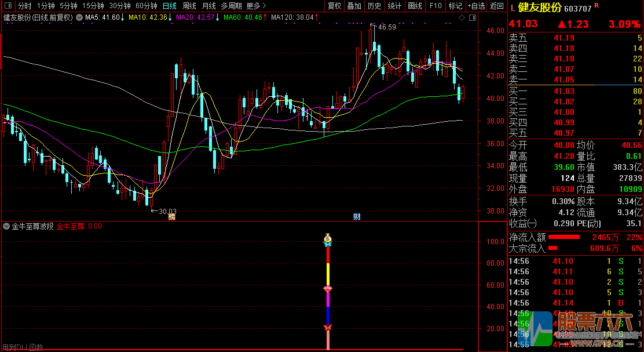Screen dimensions: 644x352
Task: Expand the 健友股份 main chart indicator menu
Action: coord(79,17)
